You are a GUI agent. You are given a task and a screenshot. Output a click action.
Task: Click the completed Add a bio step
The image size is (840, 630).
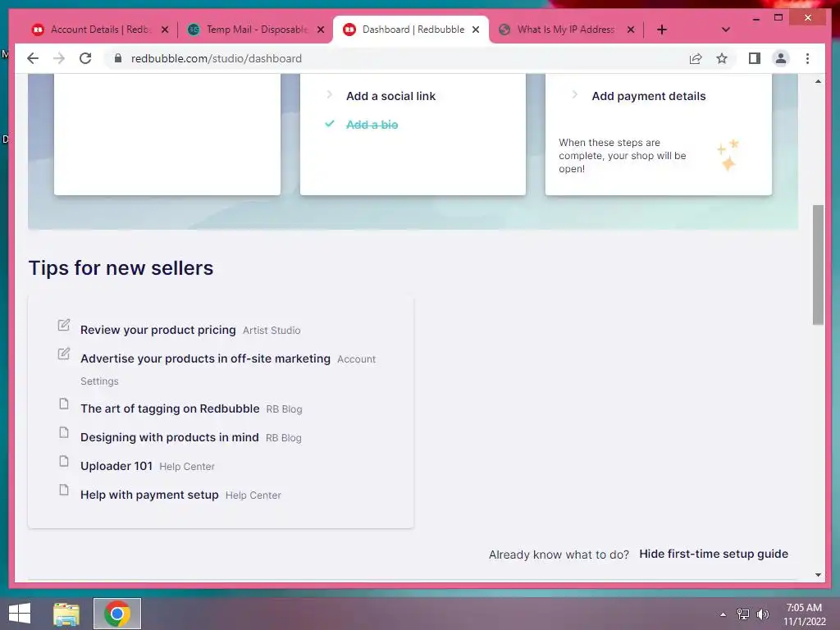click(372, 125)
